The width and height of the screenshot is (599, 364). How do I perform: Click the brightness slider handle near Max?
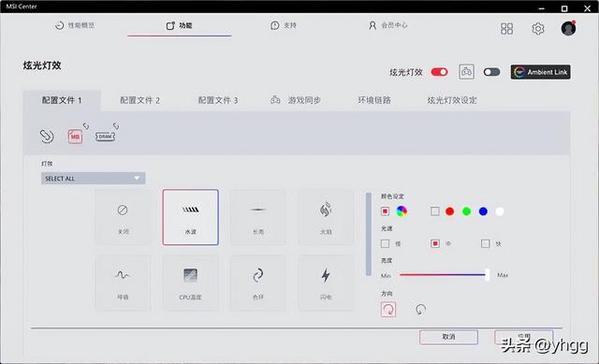[x=487, y=274]
